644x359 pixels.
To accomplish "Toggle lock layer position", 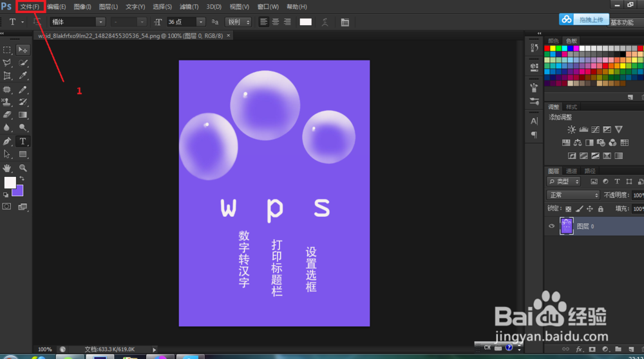I will 590,209.
